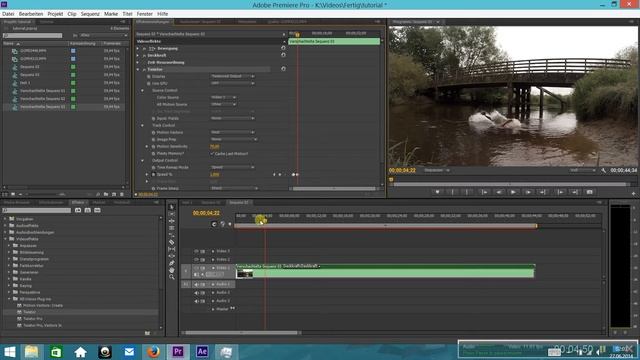Click the third YUV effects filter icon
The width and height of the screenshot is (640, 360).
coord(97,210)
